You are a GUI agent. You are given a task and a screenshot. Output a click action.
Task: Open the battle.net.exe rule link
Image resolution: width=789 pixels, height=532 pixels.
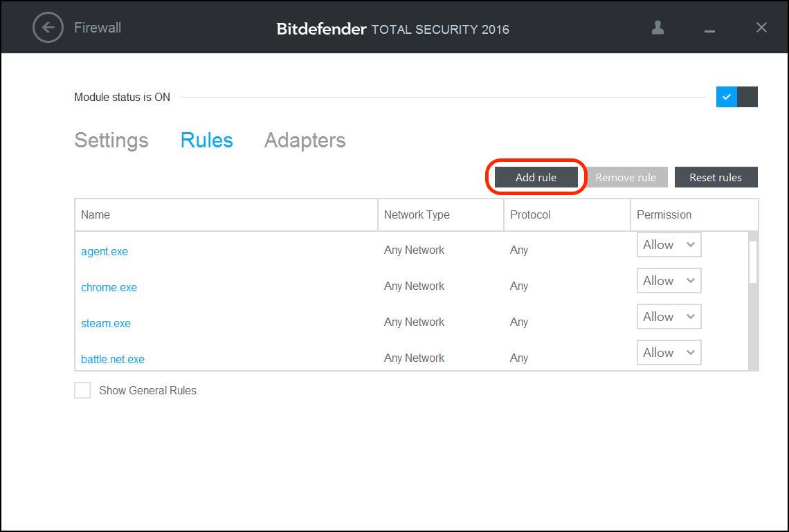[x=113, y=359]
